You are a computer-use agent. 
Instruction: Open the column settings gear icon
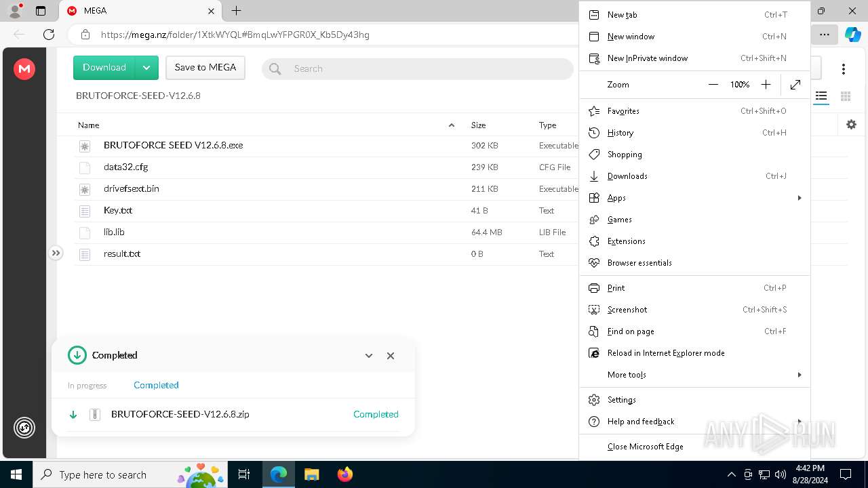tap(852, 125)
